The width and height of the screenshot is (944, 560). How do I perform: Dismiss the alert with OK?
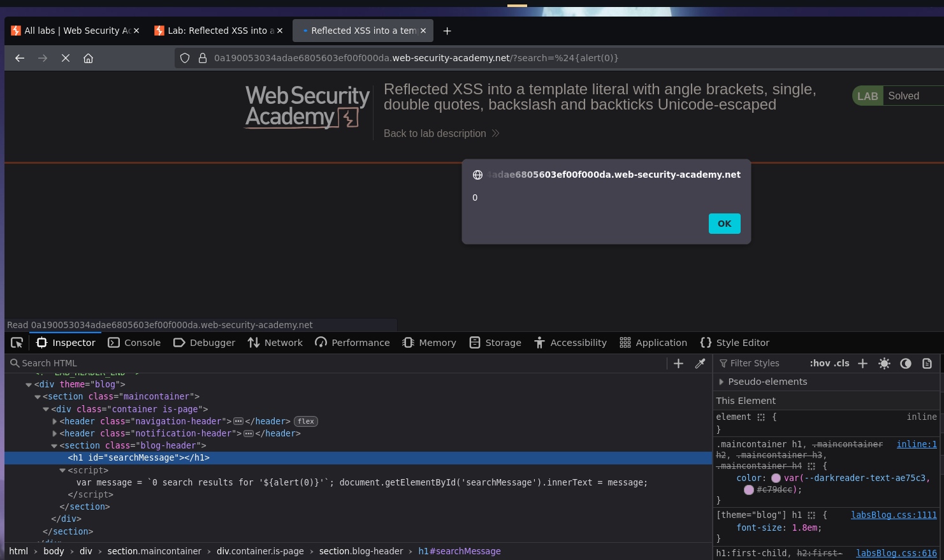tap(725, 224)
